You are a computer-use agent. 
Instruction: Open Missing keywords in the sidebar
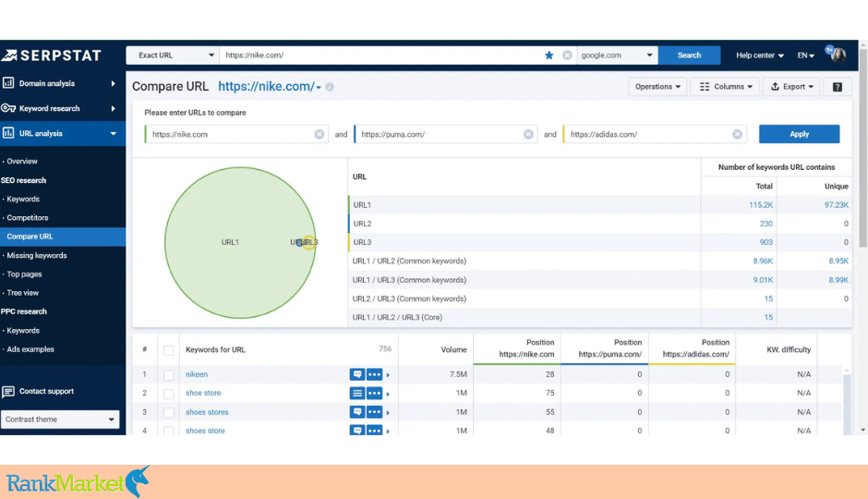click(x=37, y=255)
